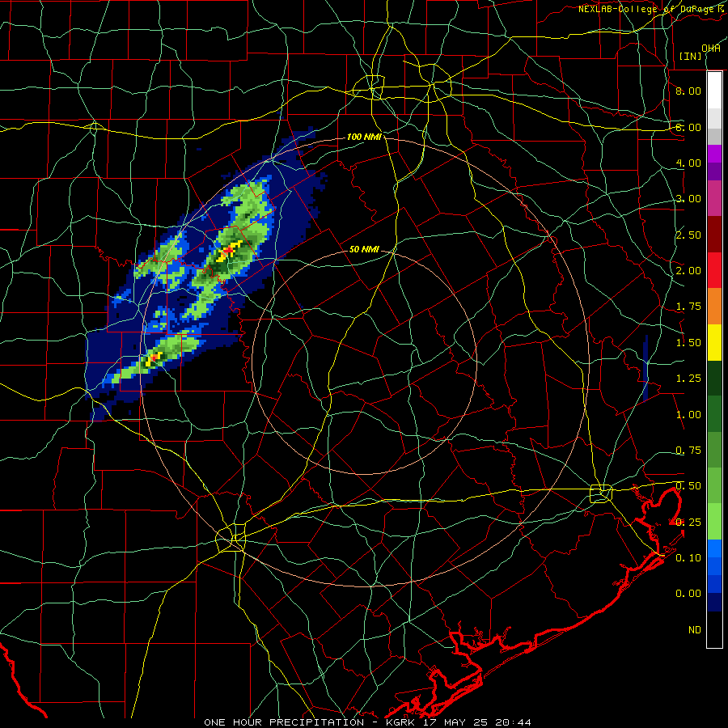
Task: Click the 'KGRK' radar site identifier
Action: coord(400,722)
